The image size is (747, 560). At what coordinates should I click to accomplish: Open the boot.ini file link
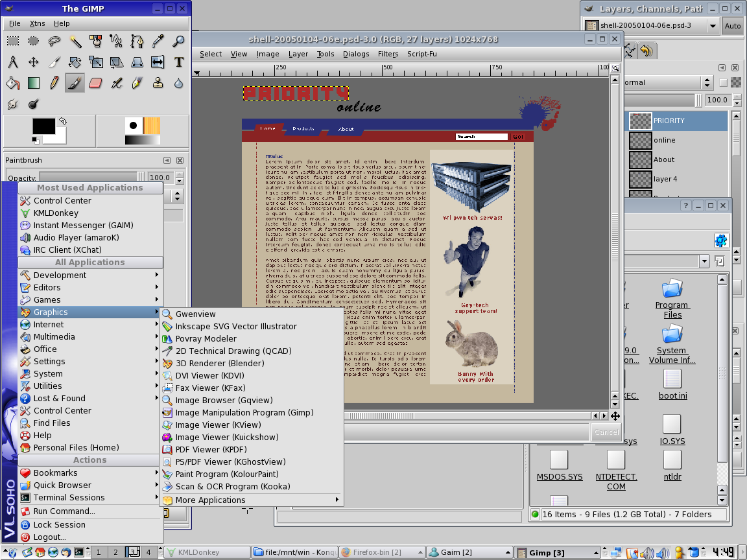672,396
